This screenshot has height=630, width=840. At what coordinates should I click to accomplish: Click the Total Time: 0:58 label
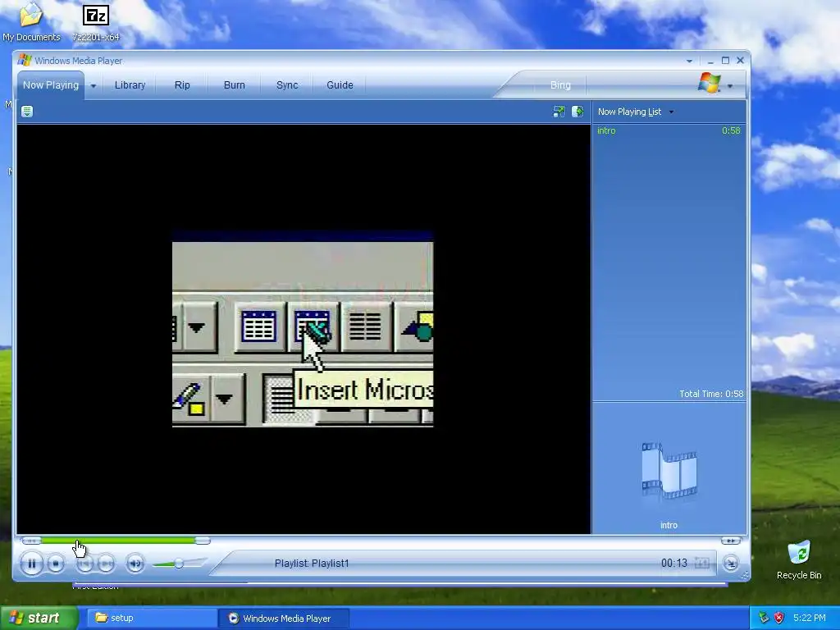[711, 394]
